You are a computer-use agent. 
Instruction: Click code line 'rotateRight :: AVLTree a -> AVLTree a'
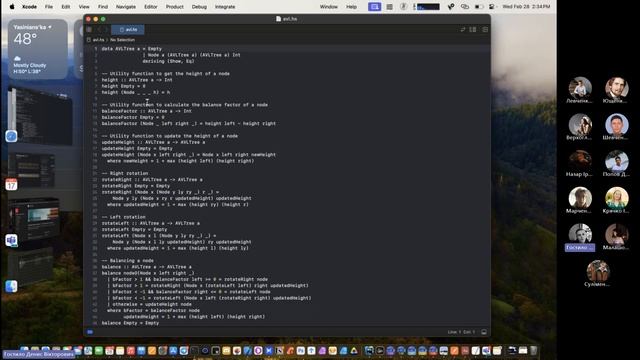[x=152, y=180]
